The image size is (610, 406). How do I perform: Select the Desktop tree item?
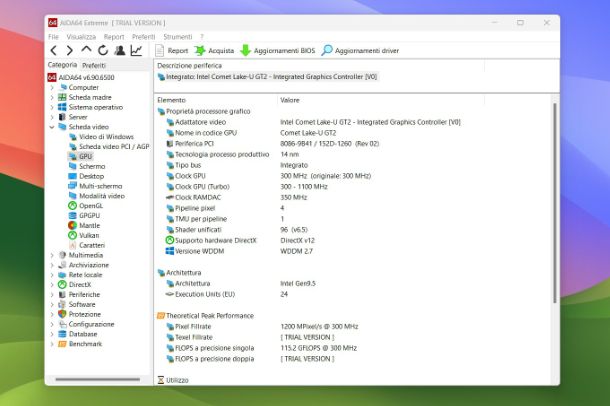[86, 176]
